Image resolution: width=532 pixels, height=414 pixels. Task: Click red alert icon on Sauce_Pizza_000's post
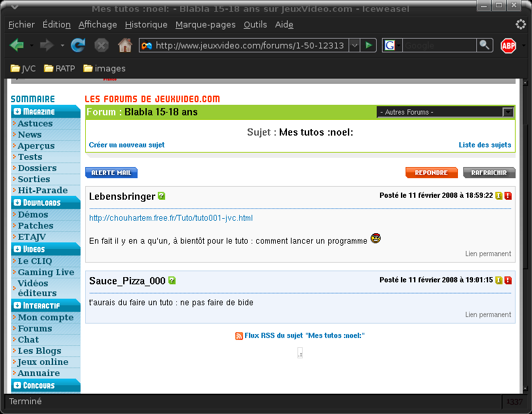point(508,280)
